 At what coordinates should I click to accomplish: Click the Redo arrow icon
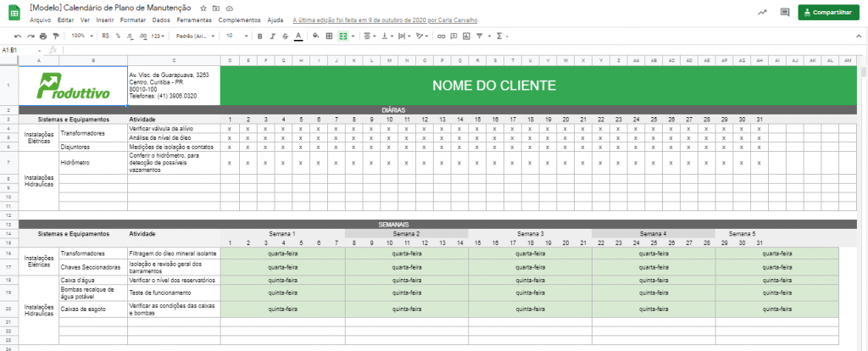pyautogui.click(x=31, y=36)
